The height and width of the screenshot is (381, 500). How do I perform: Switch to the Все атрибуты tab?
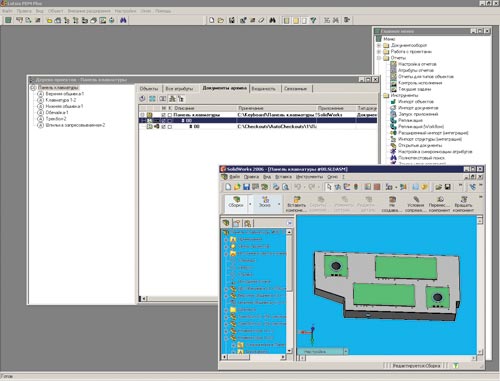[x=179, y=89]
